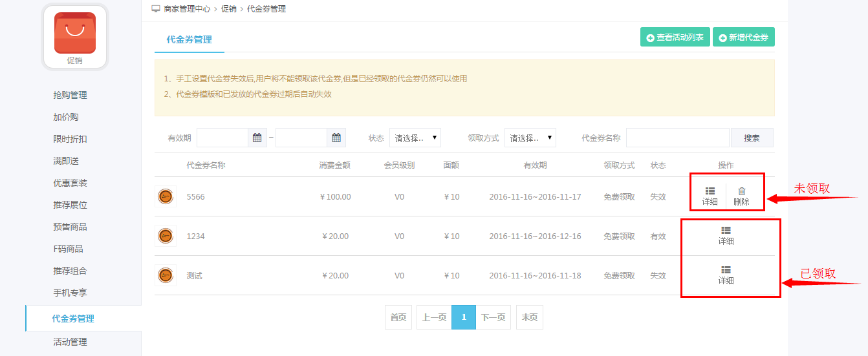Click the 促销 shopping bag logo icon
Screen dimensions: 868x356
tap(75, 33)
